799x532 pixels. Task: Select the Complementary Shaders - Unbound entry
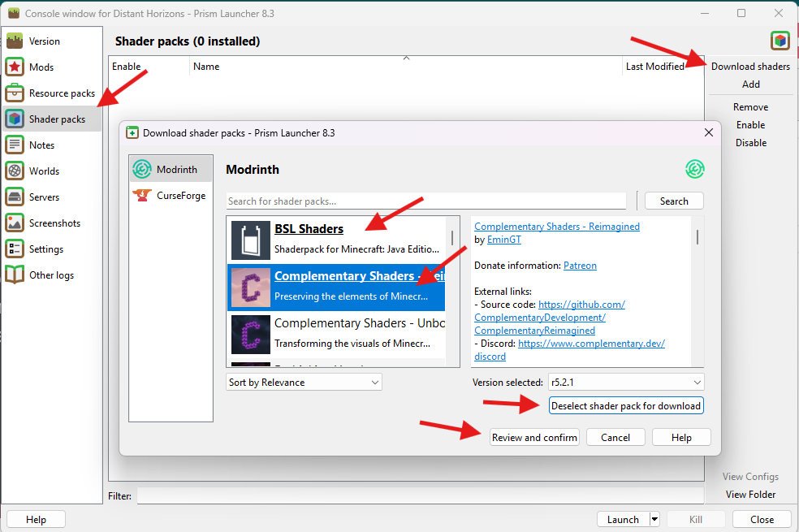click(336, 335)
